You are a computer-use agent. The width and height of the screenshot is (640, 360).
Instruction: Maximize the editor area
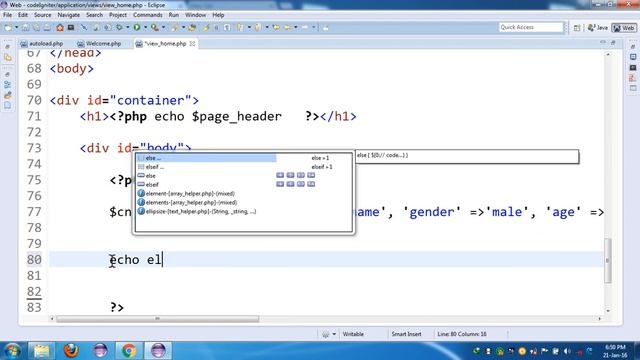[613, 42]
